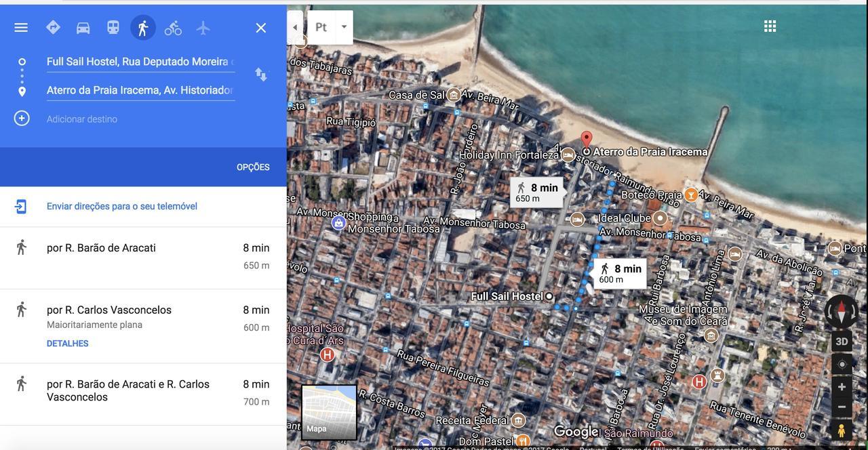Open OPÇÕES route options
868x450 pixels.
[253, 167]
